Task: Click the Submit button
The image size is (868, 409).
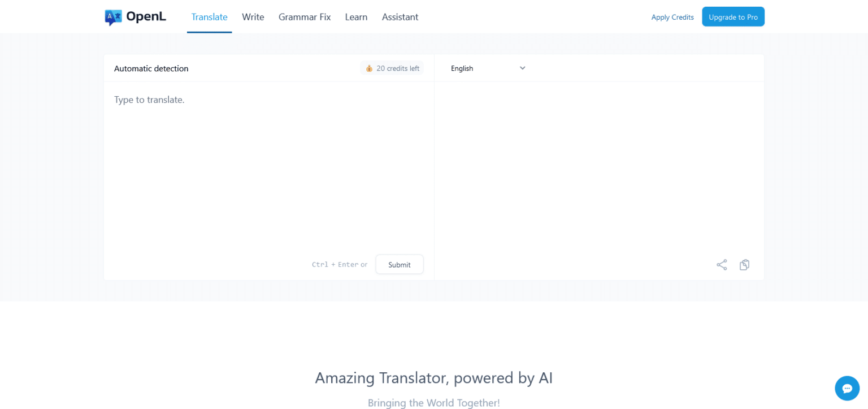Action: (400, 264)
